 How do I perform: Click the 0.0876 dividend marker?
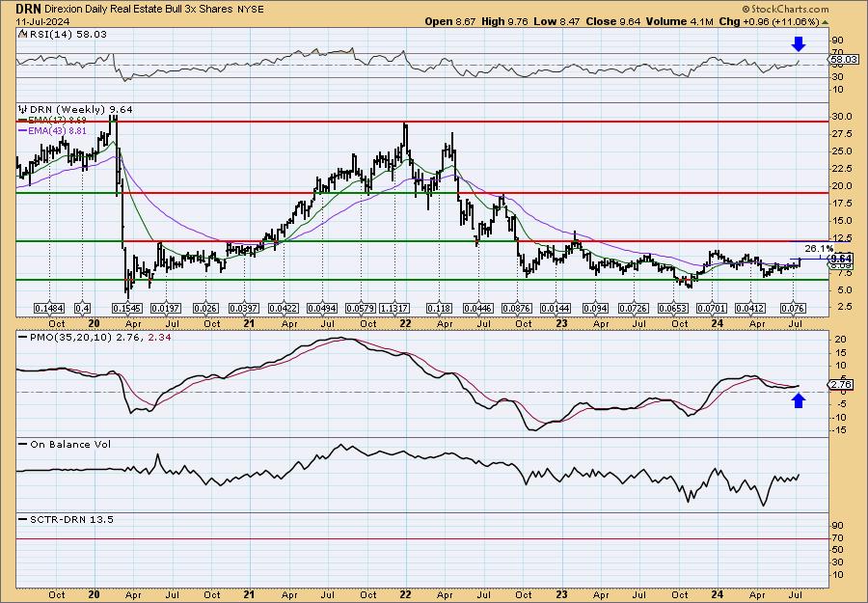[517, 308]
